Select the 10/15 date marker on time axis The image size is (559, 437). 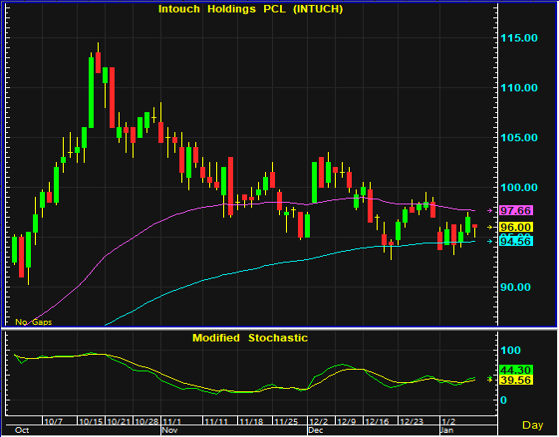91,421
